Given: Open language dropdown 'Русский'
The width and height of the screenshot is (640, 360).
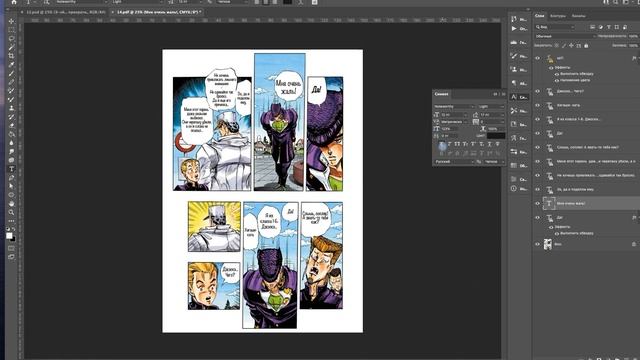Looking at the screenshot, I should point(454,162).
